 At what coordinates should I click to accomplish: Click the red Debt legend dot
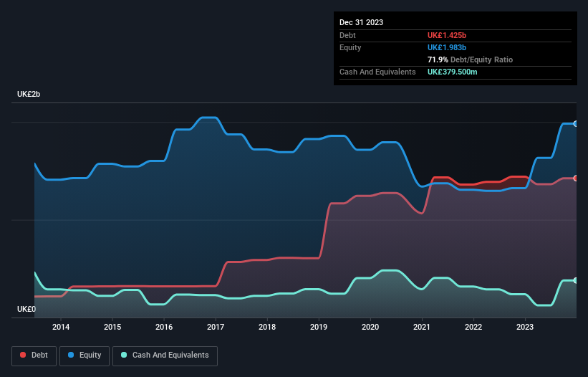[23, 355]
